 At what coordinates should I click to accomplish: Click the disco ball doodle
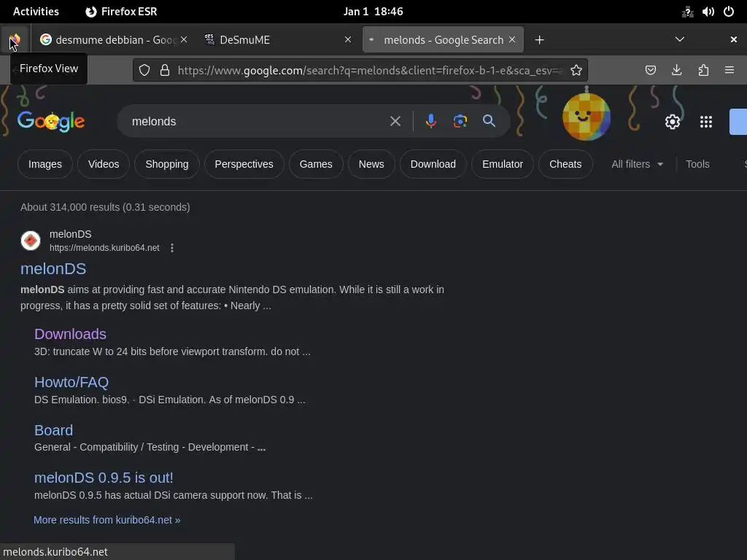point(587,116)
